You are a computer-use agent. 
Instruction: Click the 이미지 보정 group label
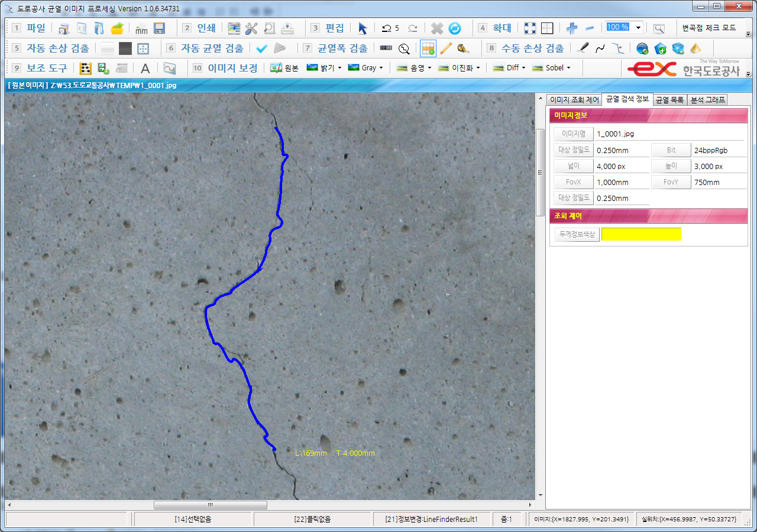[x=232, y=68]
